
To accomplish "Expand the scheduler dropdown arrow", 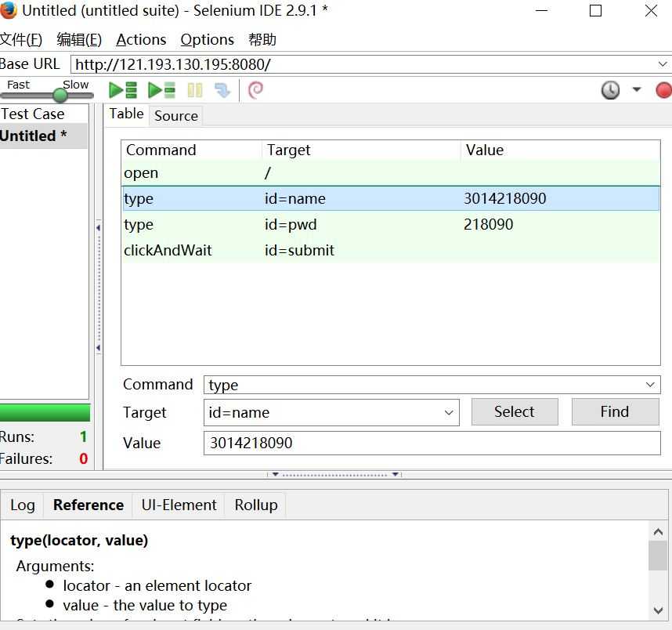I will [x=637, y=89].
